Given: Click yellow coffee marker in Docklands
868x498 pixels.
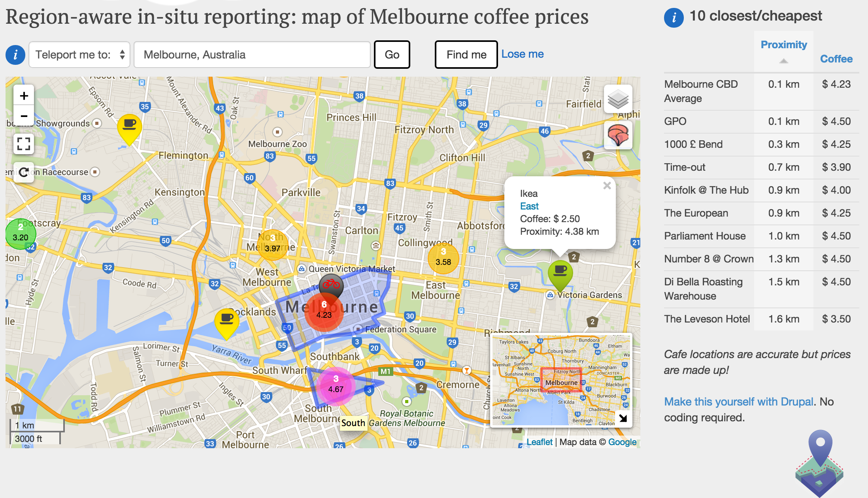Looking at the screenshot, I should click(226, 324).
